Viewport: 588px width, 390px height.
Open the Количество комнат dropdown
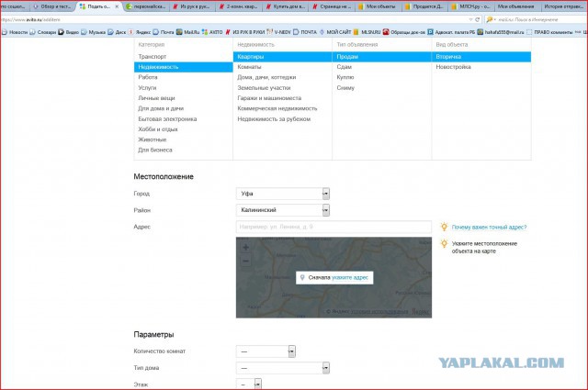coord(266,351)
